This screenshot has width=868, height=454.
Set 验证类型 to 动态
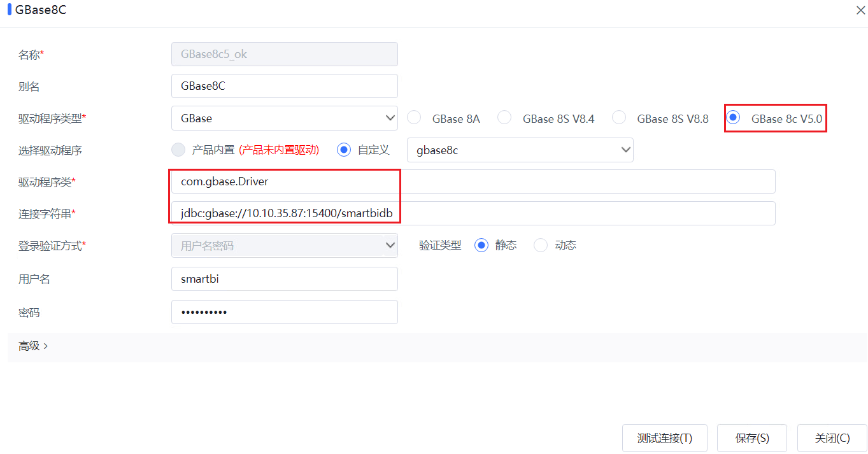(x=541, y=245)
